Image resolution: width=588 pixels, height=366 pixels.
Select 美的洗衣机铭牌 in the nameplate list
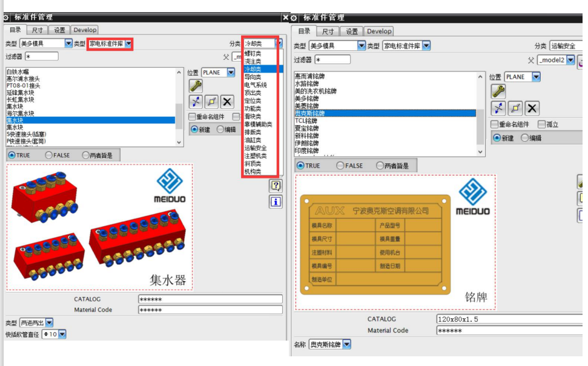coord(315,91)
